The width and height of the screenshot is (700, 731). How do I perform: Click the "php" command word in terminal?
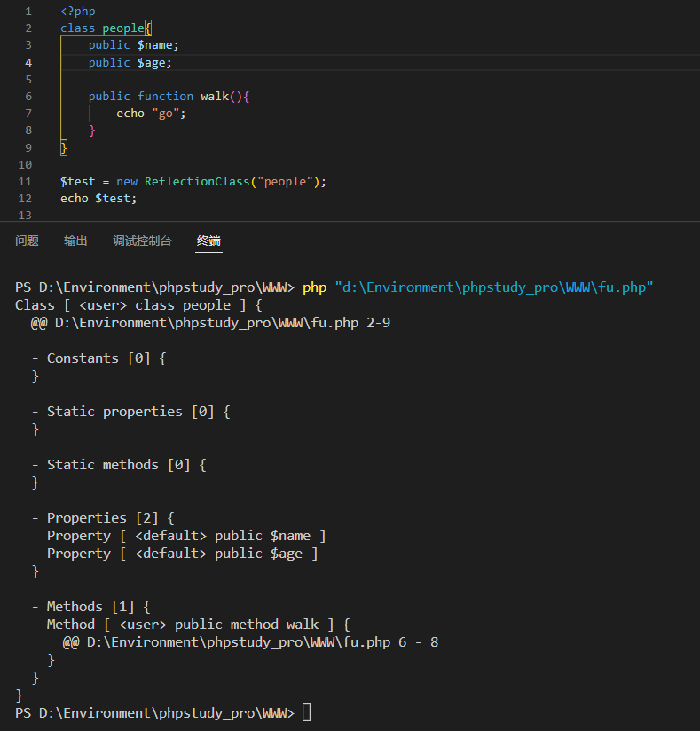coord(314,287)
